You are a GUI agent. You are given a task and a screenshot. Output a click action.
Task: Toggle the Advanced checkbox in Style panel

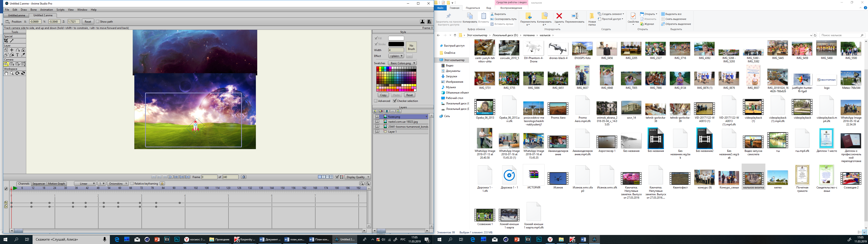point(376,101)
